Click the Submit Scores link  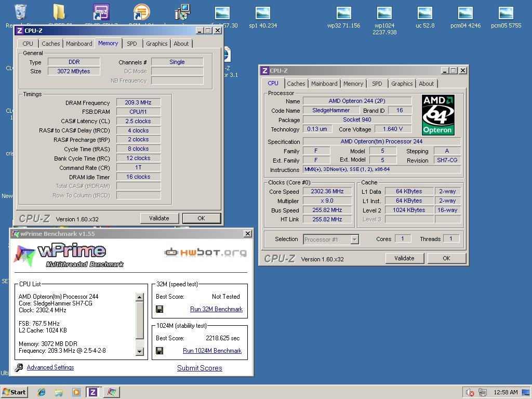click(199, 368)
